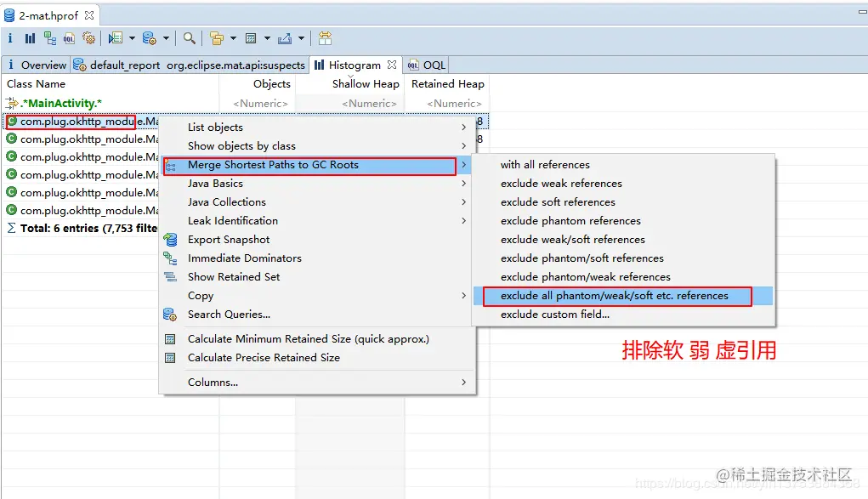The image size is (868, 499).
Task: Select 'with all references' option
Action: pyautogui.click(x=623, y=165)
